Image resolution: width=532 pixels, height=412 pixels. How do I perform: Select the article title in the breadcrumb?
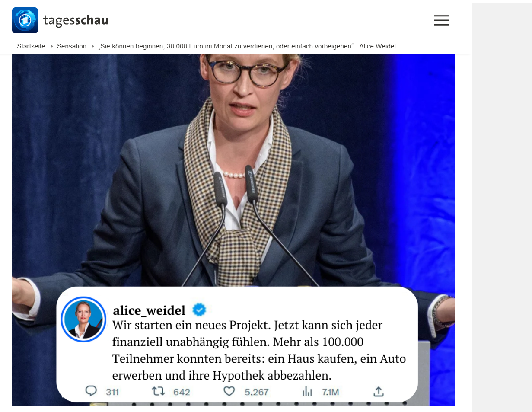point(248,46)
